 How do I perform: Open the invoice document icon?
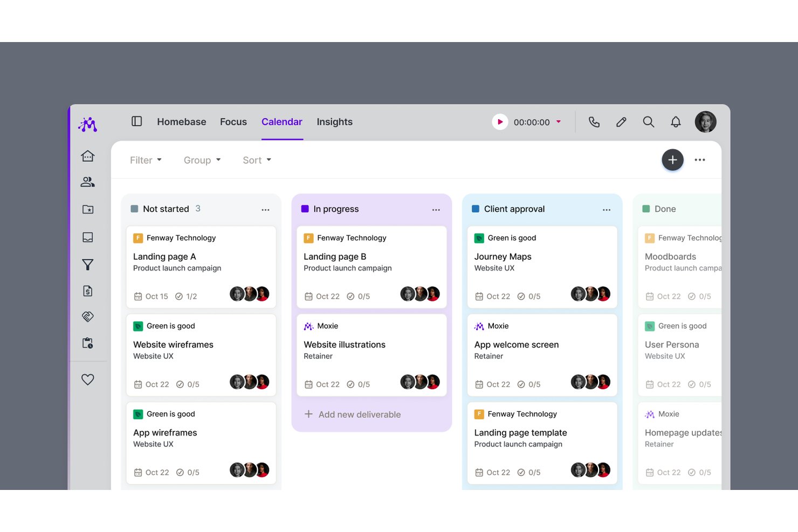(88, 291)
